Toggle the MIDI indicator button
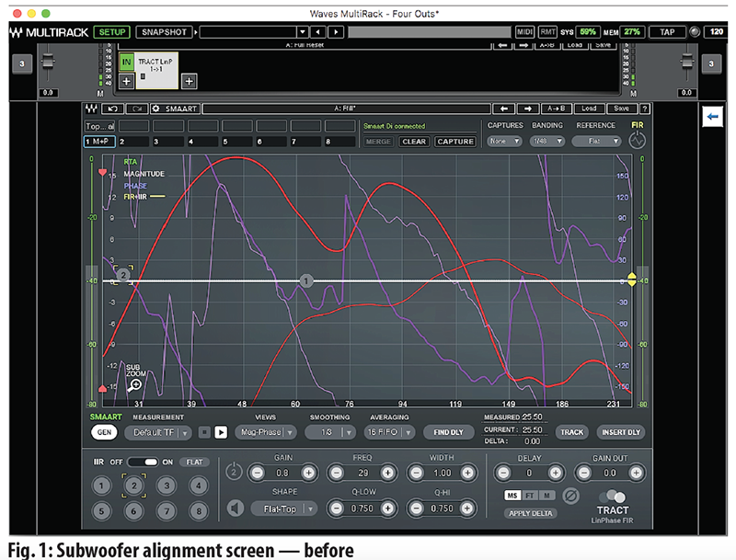The image size is (736, 560). coord(524,32)
